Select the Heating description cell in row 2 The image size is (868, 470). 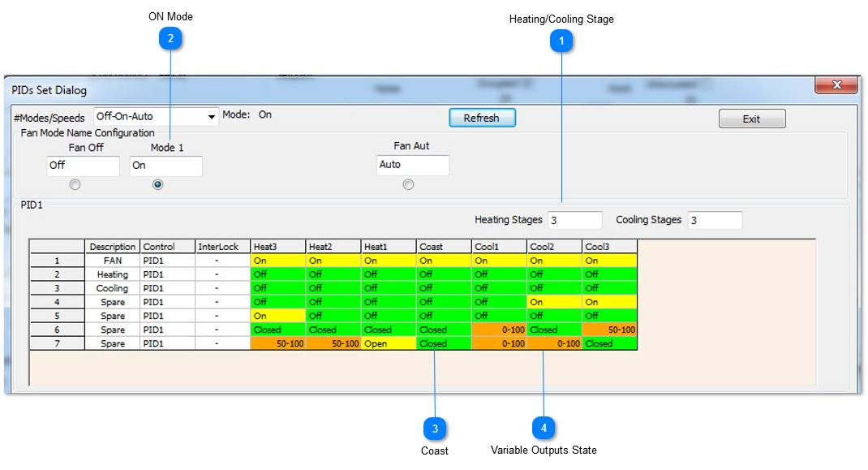tap(113, 274)
